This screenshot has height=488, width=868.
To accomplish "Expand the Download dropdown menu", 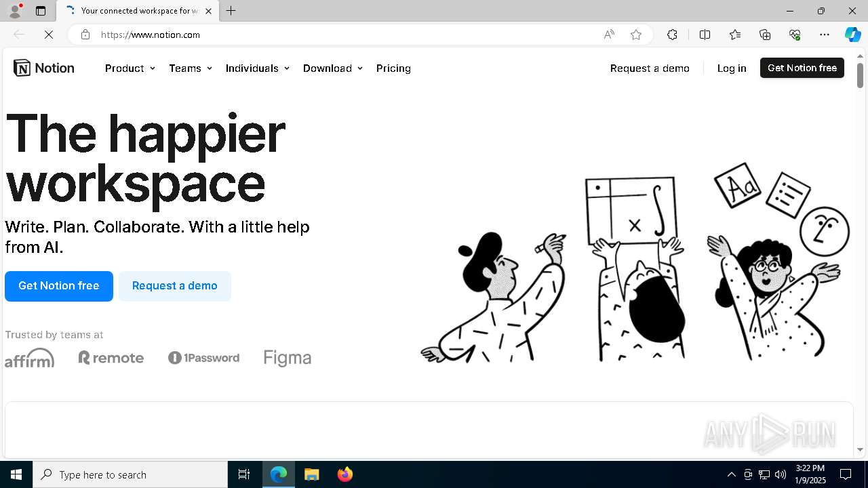I will [332, 68].
